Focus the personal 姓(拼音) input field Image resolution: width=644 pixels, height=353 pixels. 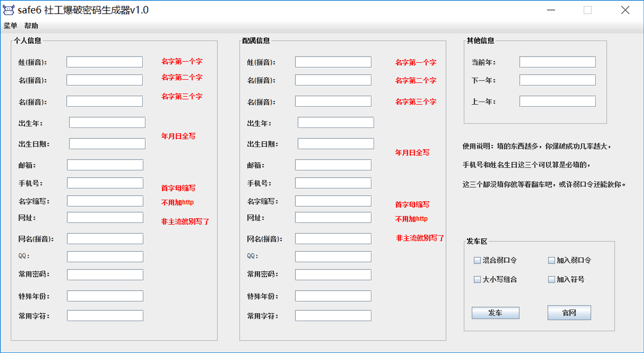tap(105, 62)
